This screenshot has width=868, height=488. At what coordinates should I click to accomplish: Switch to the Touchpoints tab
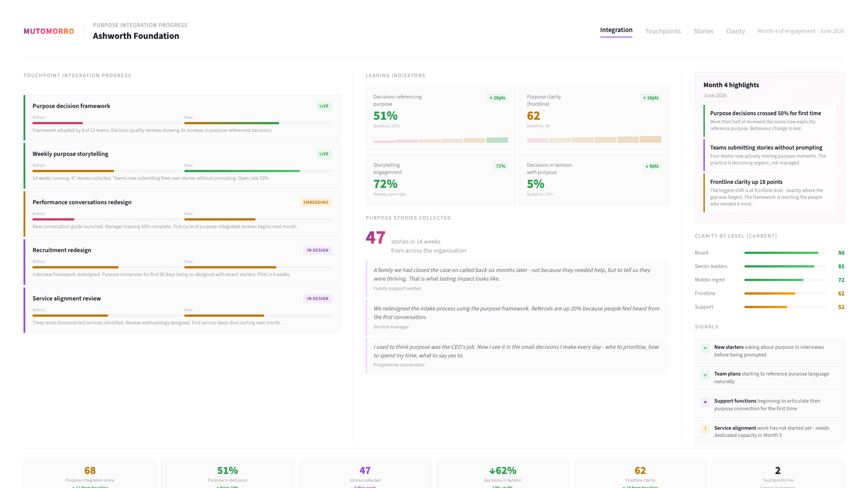click(663, 31)
